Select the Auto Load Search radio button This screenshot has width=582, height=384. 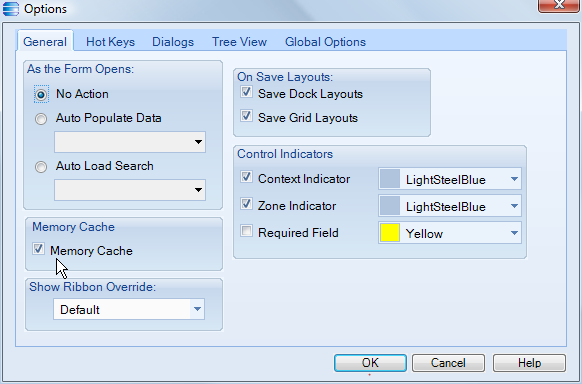(x=41, y=167)
